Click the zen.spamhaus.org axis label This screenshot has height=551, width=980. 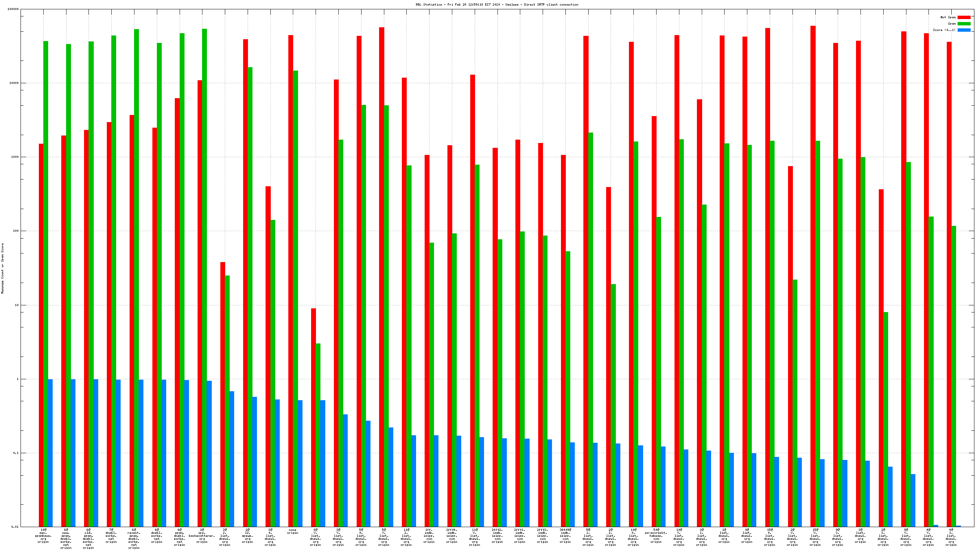[x=43, y=535]
